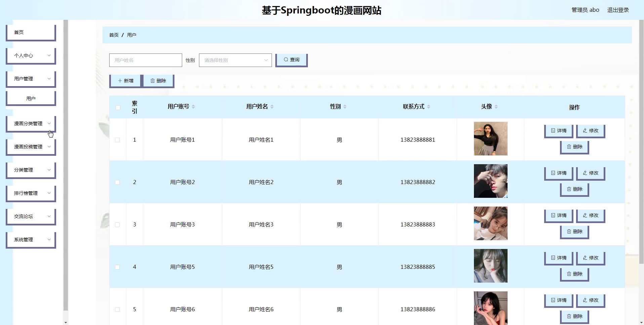Click 首页 breadcrumb link

pos(114,35)
